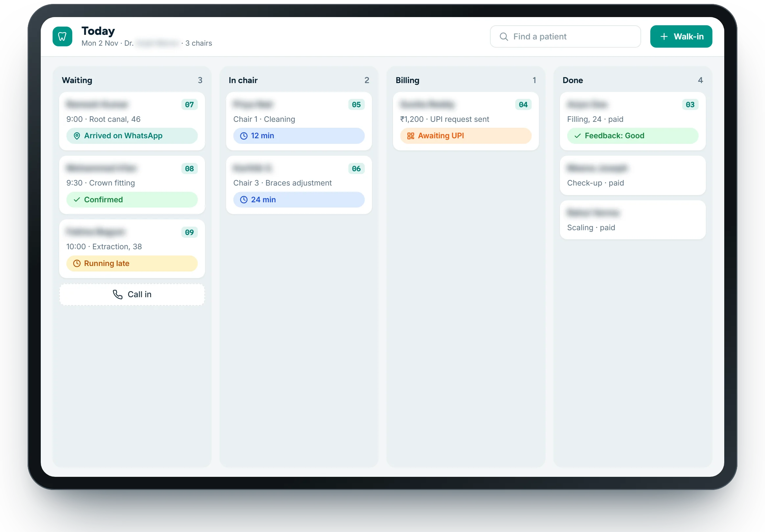The height and width of the screenshot is (532, 765).
Task: Click the Billing column header
Action: point(407,80)
